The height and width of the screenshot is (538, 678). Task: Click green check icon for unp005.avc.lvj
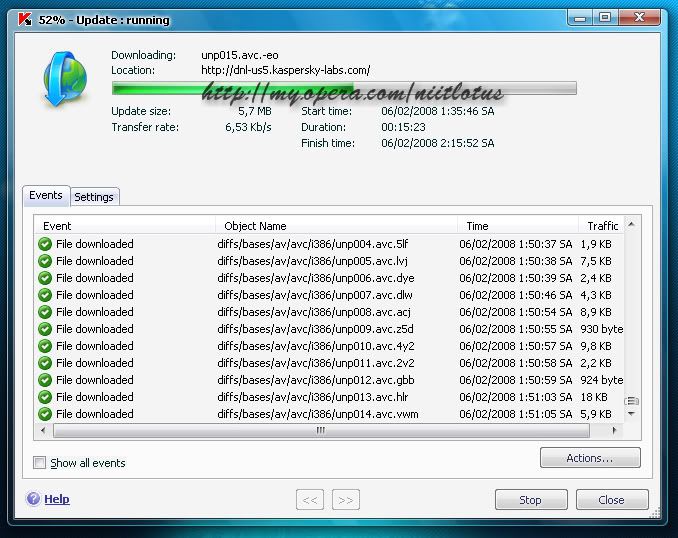[x=45, y=261]
